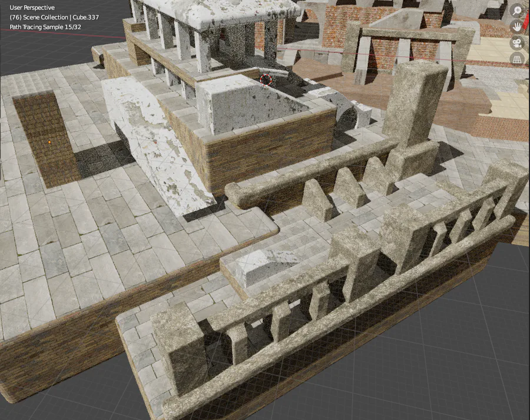Click 'Path Tracing Sample 15/32' status text
Image resolution: width=530 pixels, height=420 pixels.
pyautogui.click(x=45, y=27)
